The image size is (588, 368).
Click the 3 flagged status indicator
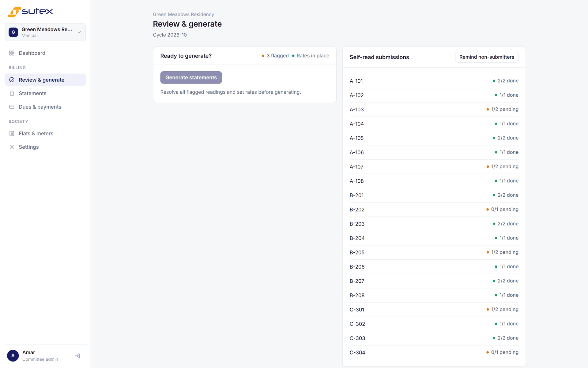[x=275, y=56]
